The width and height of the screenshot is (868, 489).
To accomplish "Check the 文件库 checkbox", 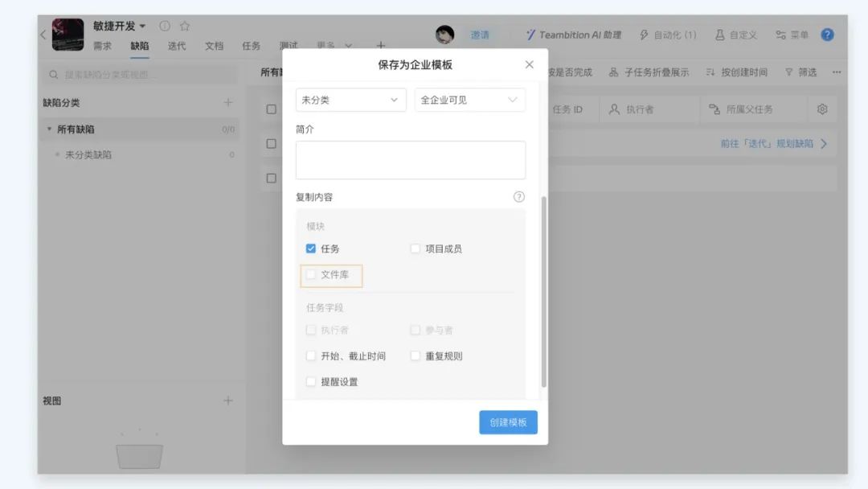I will pos(311,275).
